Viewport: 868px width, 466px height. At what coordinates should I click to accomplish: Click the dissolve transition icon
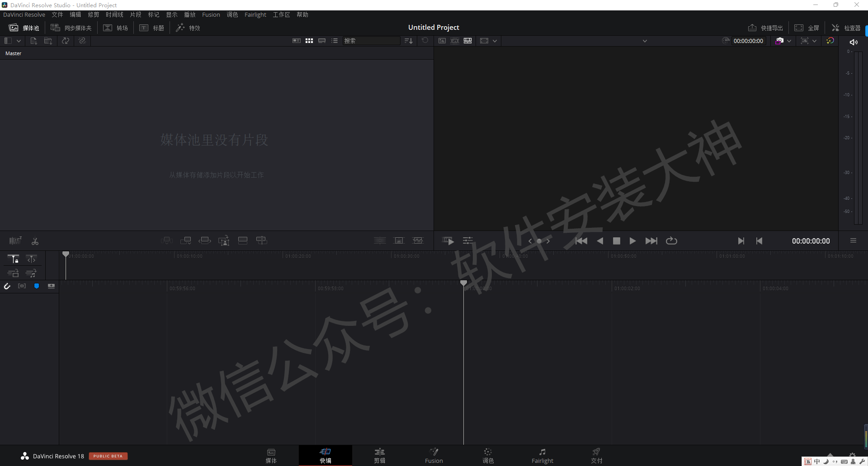point(399,240)
